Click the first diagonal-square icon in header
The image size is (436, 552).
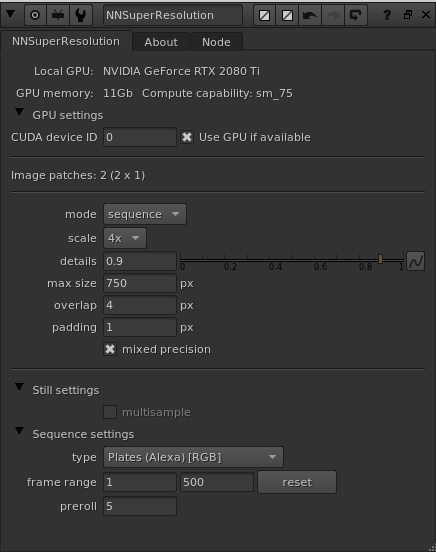(x=264, y=15)
